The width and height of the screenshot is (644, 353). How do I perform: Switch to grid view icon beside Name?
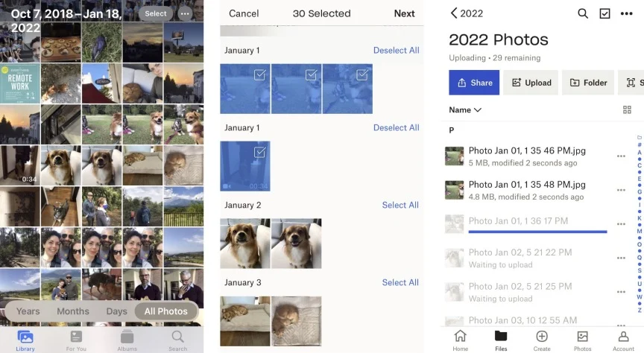627,109
